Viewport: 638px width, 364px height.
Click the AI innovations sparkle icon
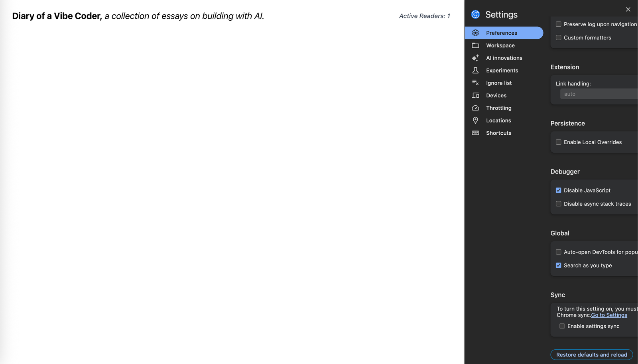coord(475,58)
